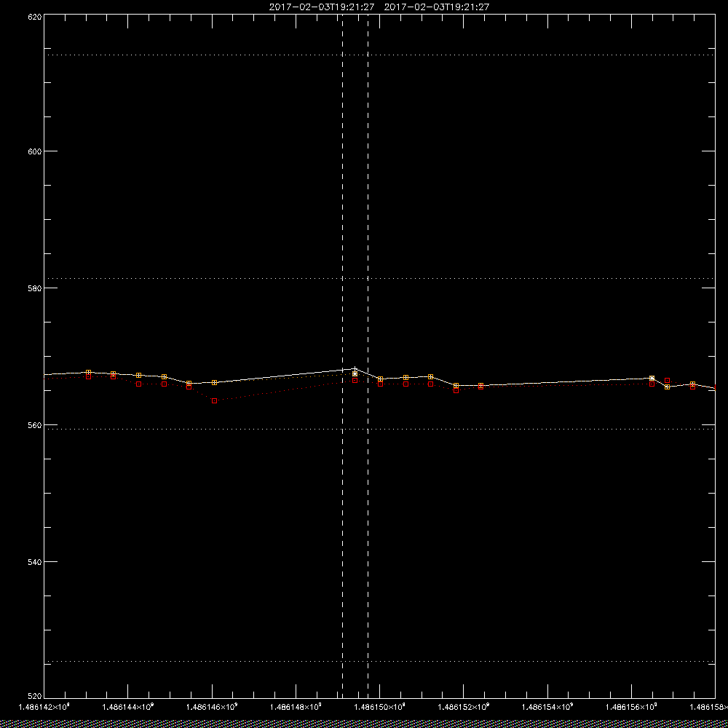Click the 1.486148×10⁹ x-axis label
The image size is (728, 728).
[296, 707]
